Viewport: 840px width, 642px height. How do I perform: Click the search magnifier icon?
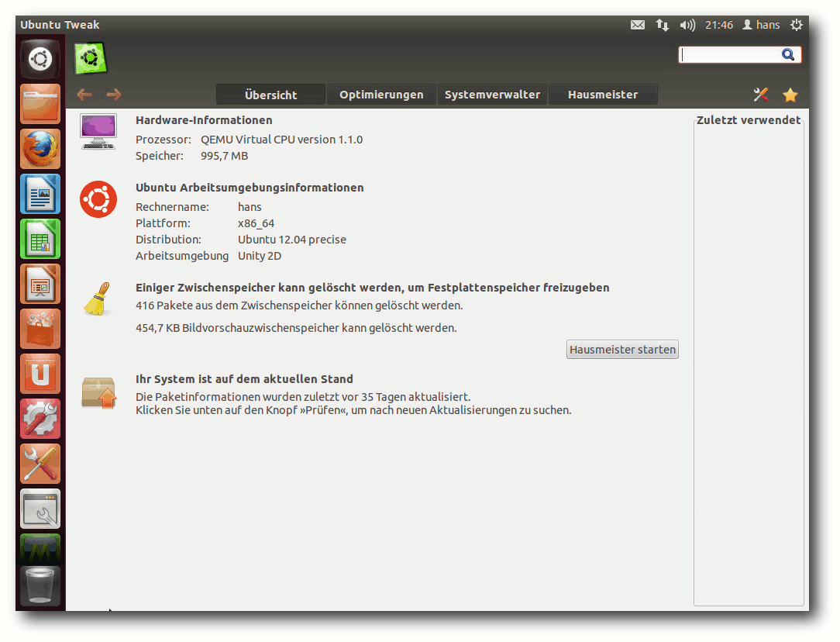[x=787, y=54]
